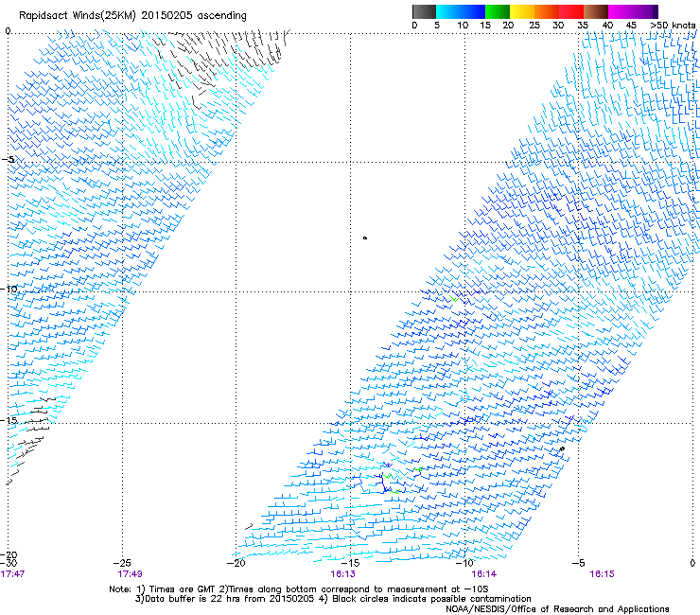Click the note 'Black circles indicate possible contamination'
The width and height of the screenshot is (700, 615).
429,599
